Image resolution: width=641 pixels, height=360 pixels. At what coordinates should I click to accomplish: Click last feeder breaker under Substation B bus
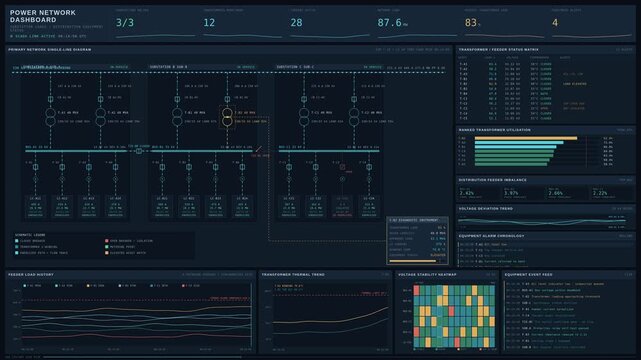coord(242,167)
